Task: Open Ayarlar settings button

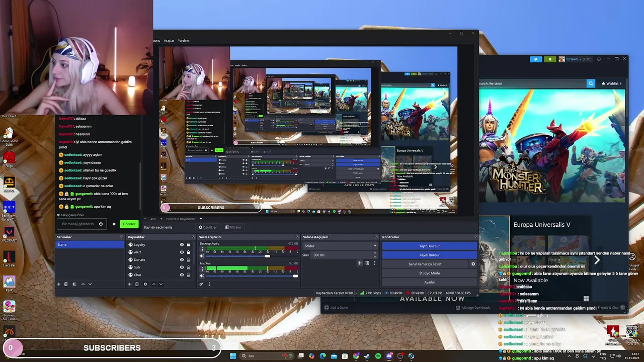Action: 429,282
